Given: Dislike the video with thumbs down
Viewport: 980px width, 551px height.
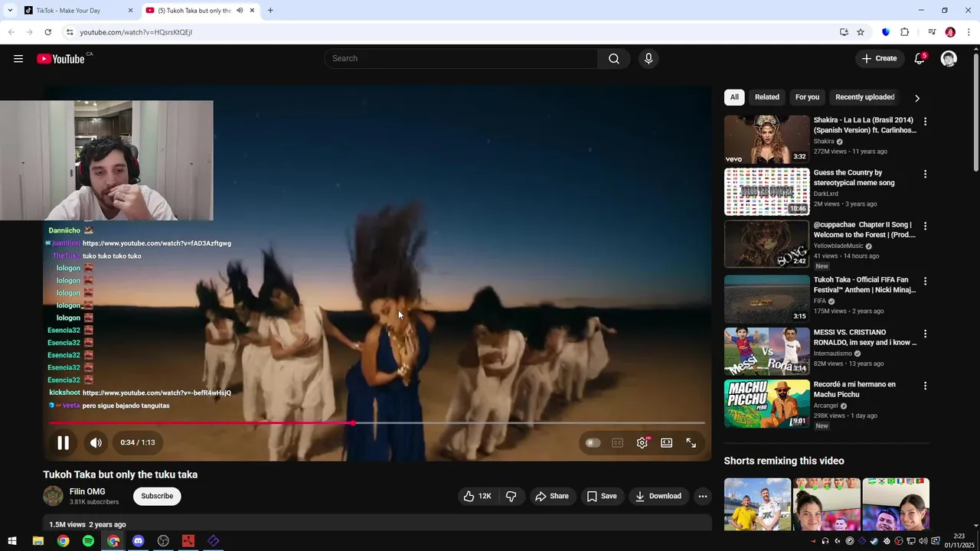Looking at the screenshot, I should (511, 496).
